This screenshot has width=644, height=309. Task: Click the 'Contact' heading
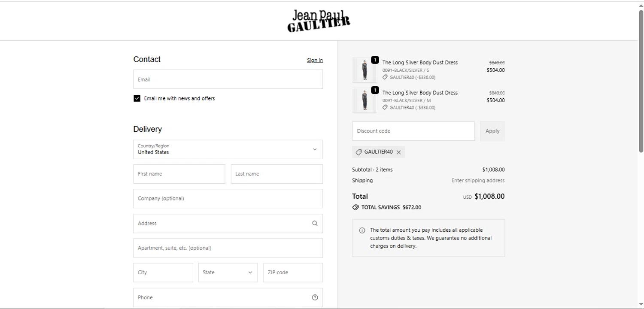(x=147, y=59)
